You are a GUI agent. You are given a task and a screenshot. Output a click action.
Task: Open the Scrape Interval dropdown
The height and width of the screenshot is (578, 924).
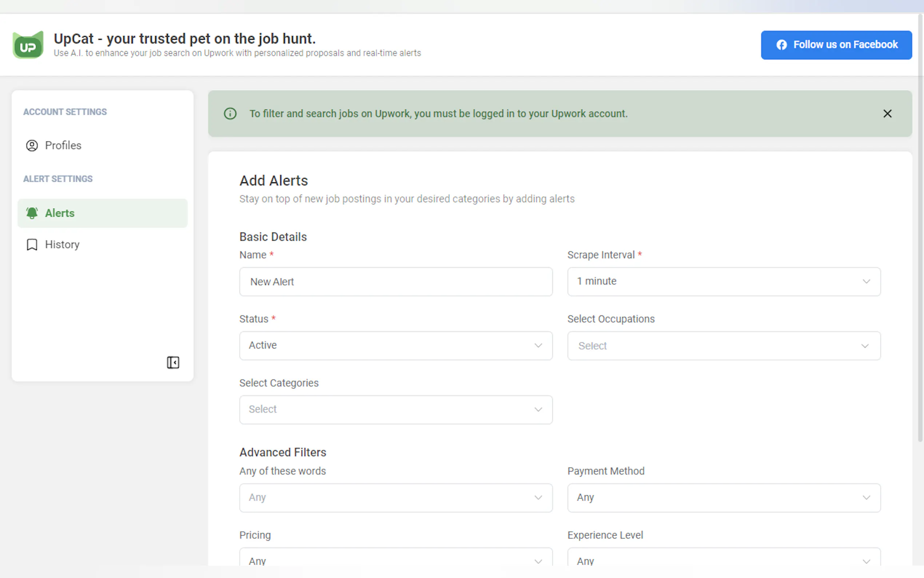[724, 281]
